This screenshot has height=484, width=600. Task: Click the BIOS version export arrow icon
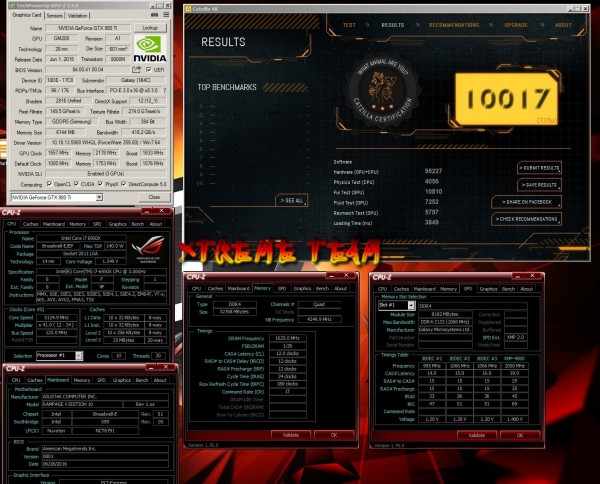click(x=136, y=70)
